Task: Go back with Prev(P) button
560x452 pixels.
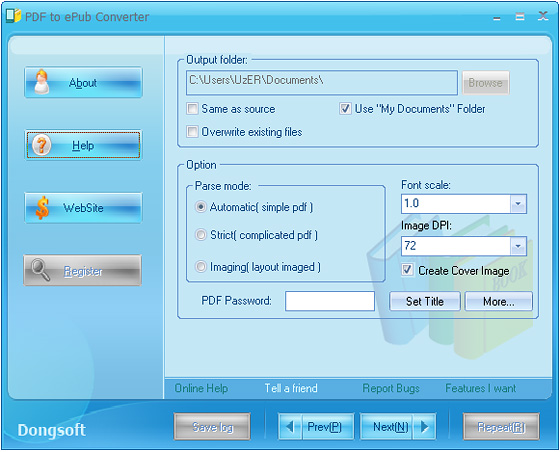Action: tap(316, 426)
